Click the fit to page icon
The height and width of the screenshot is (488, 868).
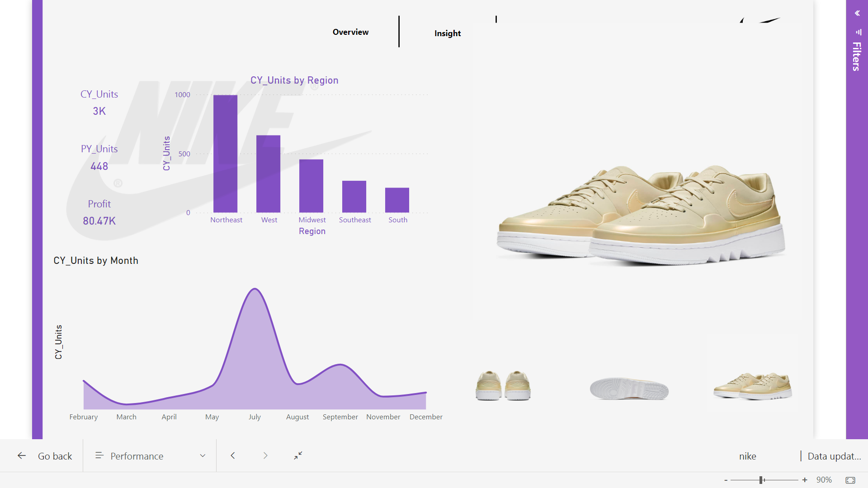pos(850,480)
